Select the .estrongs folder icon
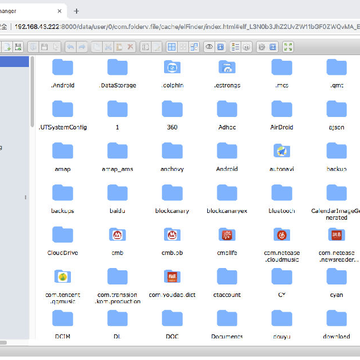360x360 pixels. pyautogui.click(x=227, y=67)
